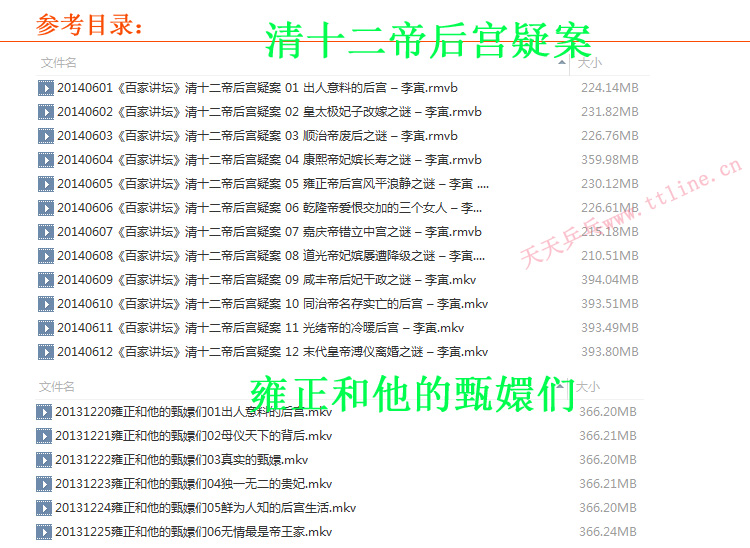Open 10 同治帝名存实亡的后宫 mkv file
Image resolution: width=750 pixels, height=548 pixels.
pyautogui.click(x=272, y=304)
